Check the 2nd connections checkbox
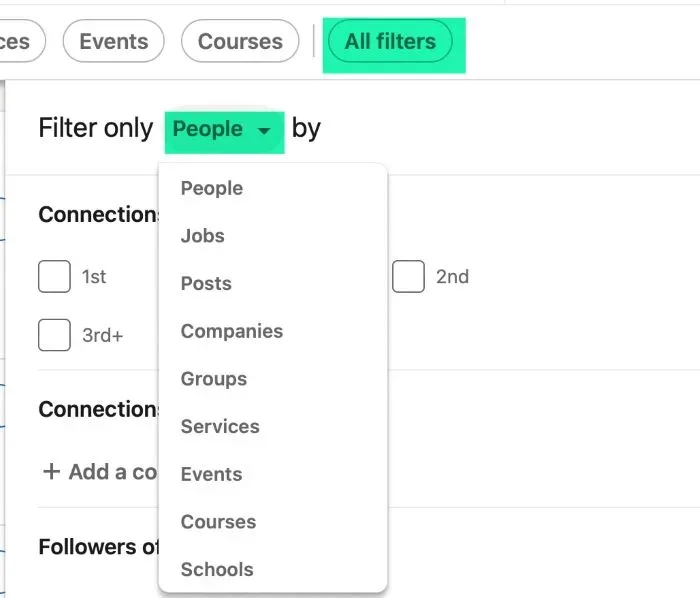 point(408,276)
